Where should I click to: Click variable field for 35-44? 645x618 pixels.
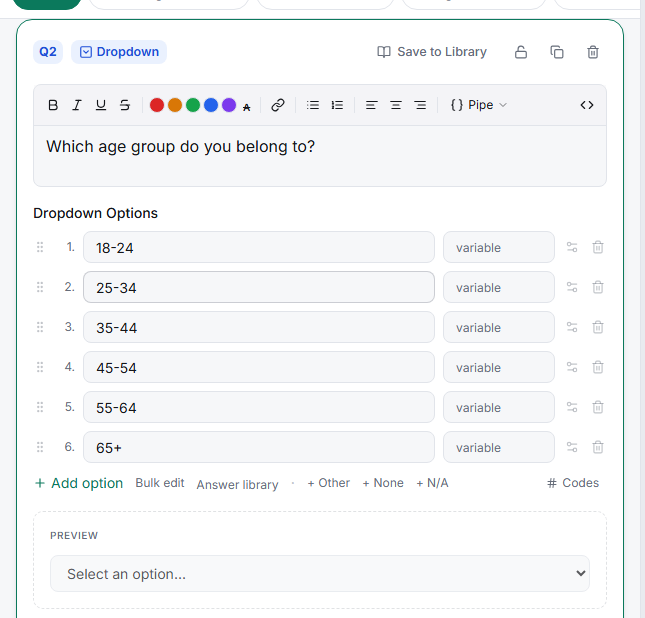coord(499,327)
